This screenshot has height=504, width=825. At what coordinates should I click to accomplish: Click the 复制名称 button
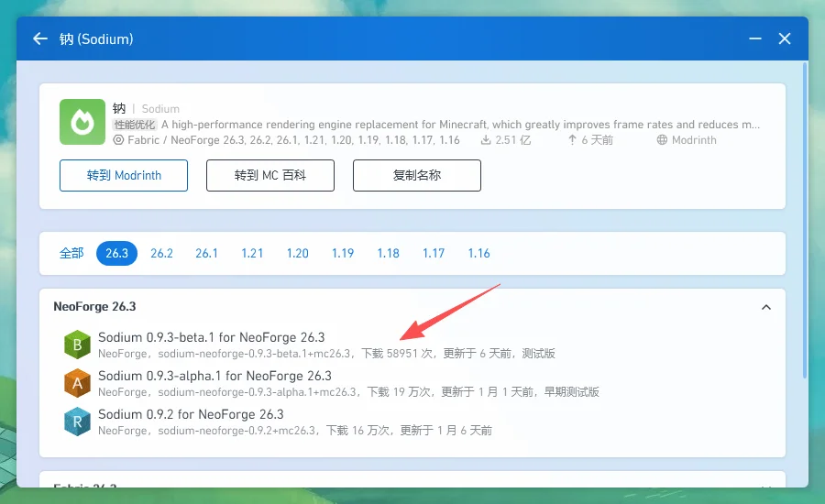(417, 175)
